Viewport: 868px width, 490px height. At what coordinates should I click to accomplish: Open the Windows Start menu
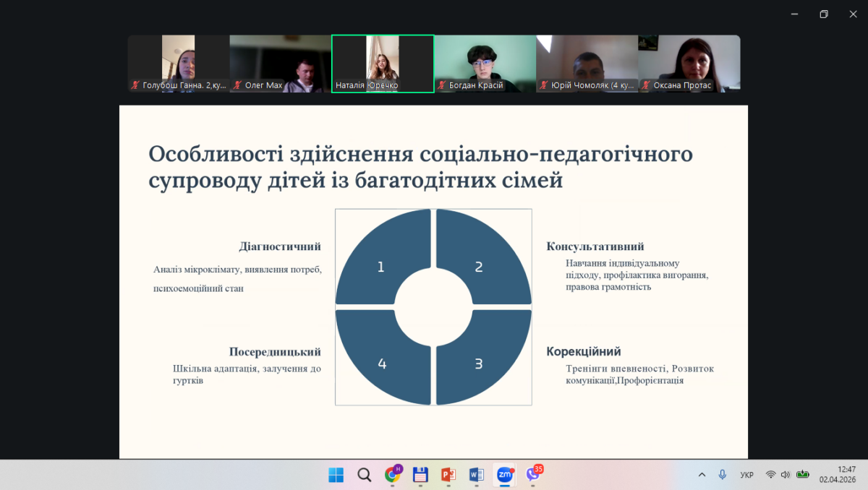[336, 475]
